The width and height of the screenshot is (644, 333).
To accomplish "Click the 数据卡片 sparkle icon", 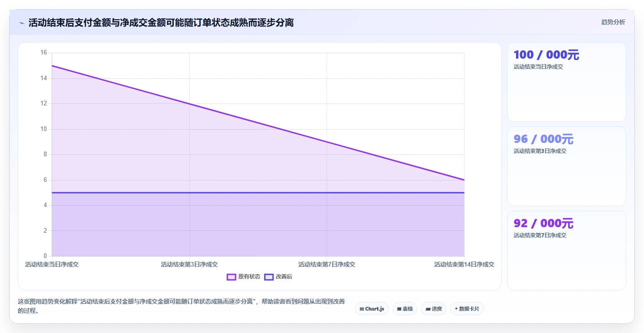I will (456, 309).
